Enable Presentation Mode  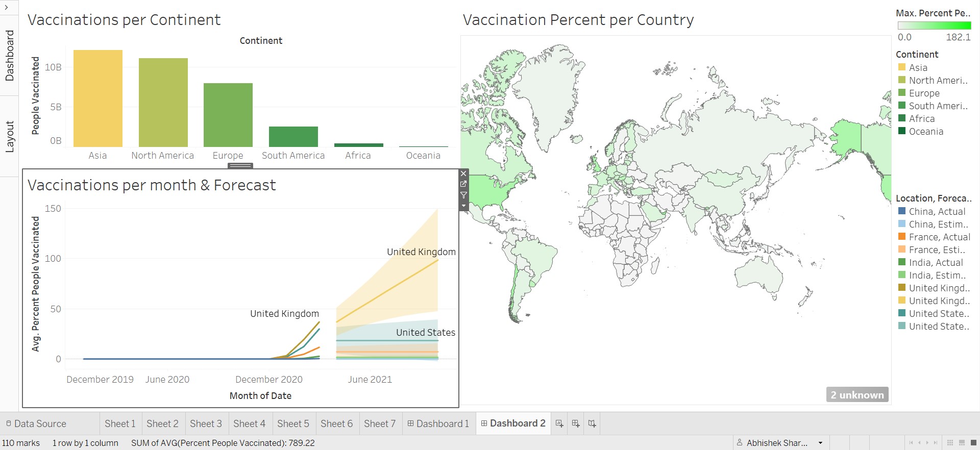pyautogui.click(x=974, y=443)
